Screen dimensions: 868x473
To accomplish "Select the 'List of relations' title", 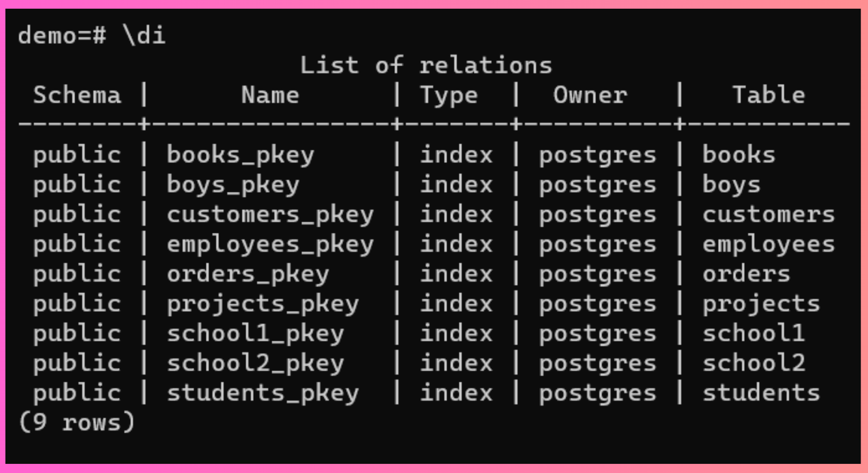I will (426, 65).
